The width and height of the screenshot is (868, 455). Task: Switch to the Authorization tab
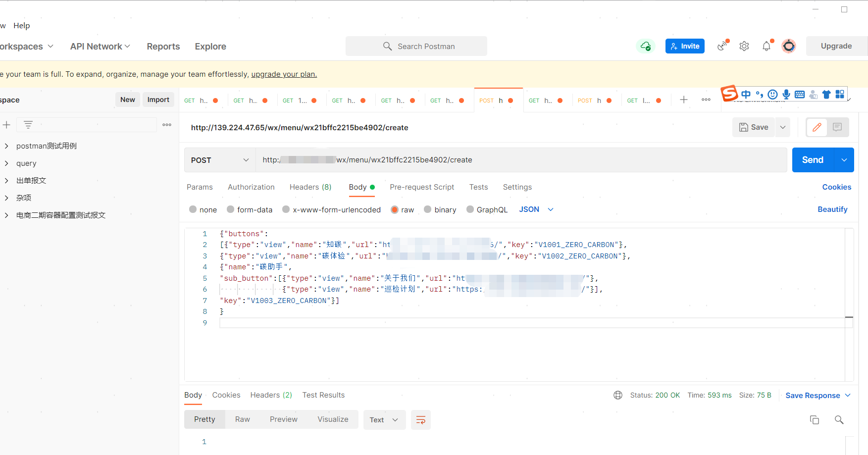click(x=251, y=187)
